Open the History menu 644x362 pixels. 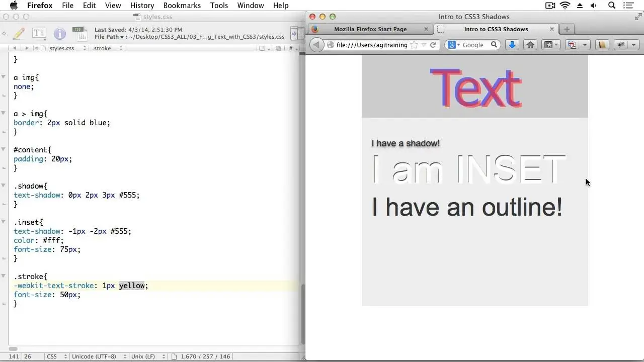tap(142, 6)
